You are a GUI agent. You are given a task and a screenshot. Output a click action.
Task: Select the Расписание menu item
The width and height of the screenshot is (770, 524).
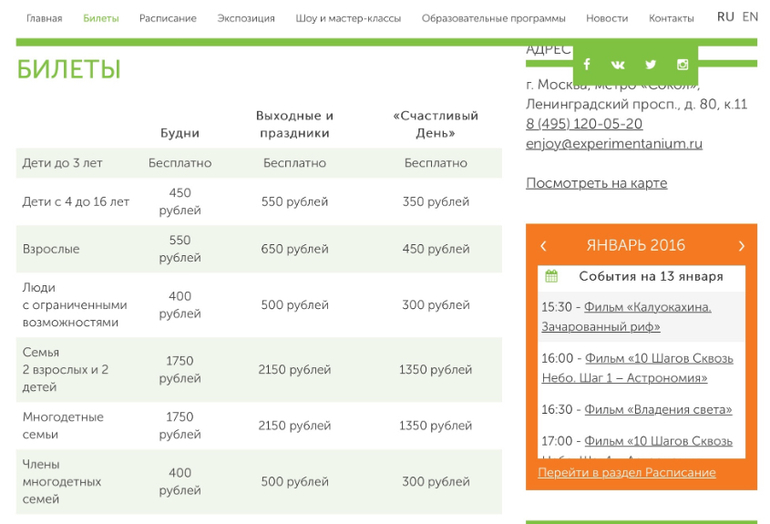(x=168, y=18)
